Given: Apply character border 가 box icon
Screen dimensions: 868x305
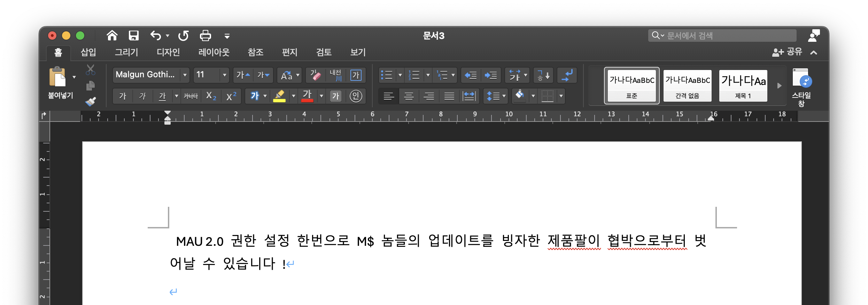Looking at the screenshot, I should point(356,75).
